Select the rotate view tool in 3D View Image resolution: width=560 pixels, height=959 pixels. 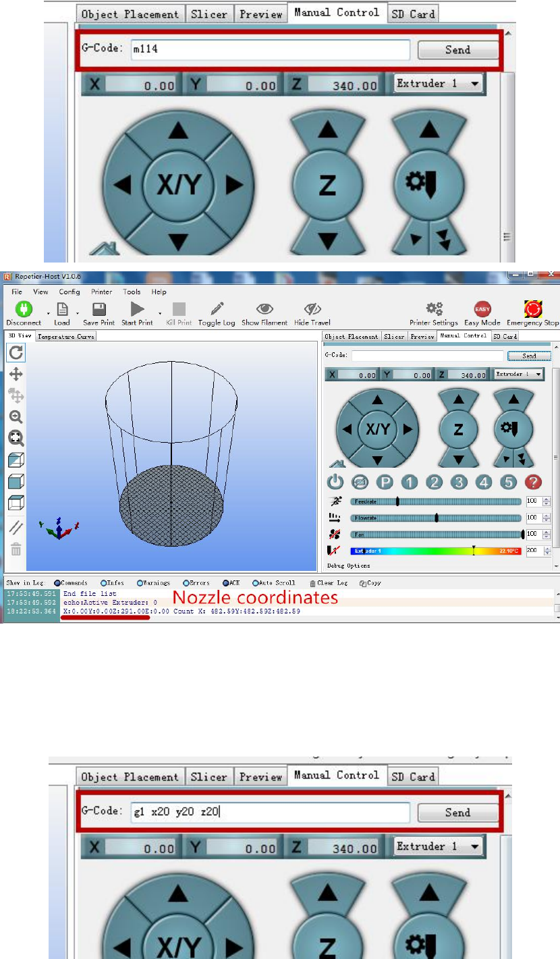16,352
